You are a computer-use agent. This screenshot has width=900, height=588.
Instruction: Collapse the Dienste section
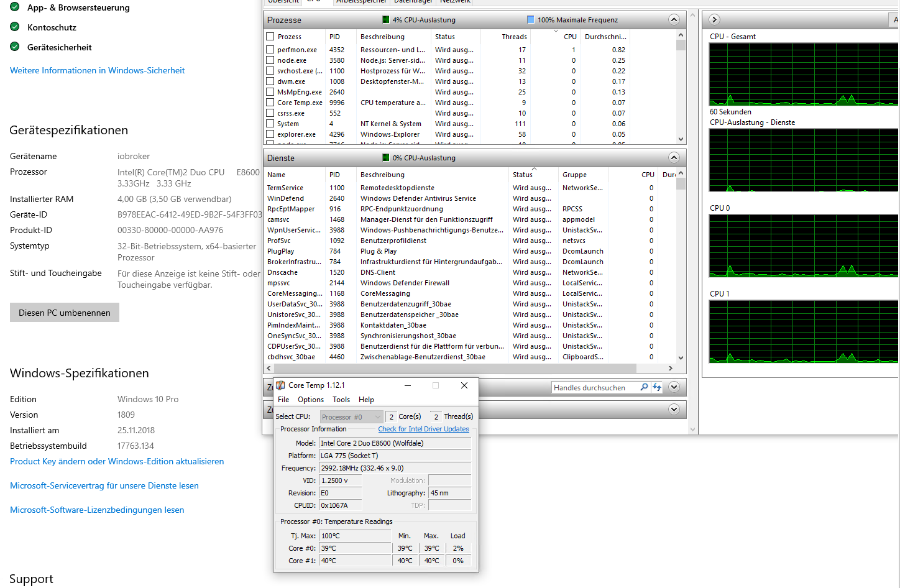tap(674, 158)
